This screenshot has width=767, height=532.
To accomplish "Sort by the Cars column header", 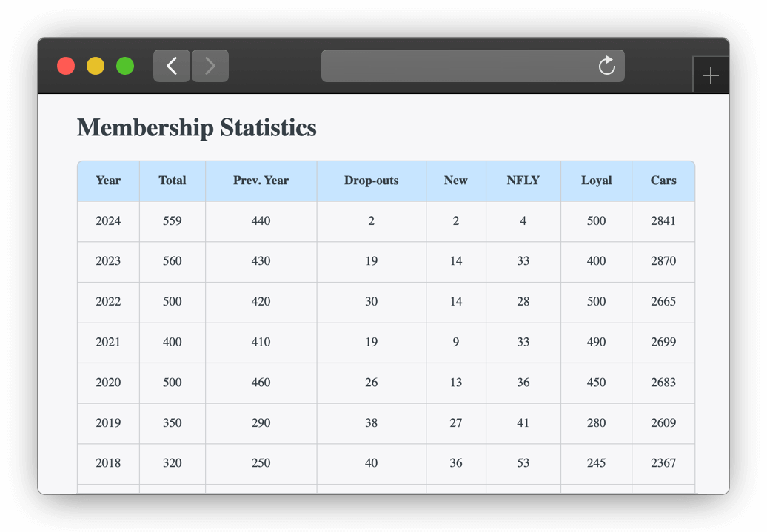I will tap(663, 181).
